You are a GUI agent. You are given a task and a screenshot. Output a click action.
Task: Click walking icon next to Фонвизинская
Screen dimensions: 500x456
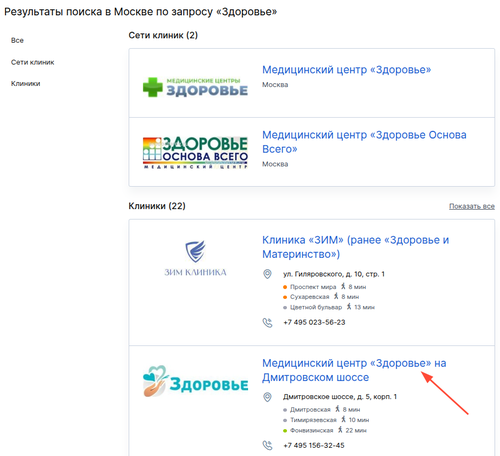340,430
